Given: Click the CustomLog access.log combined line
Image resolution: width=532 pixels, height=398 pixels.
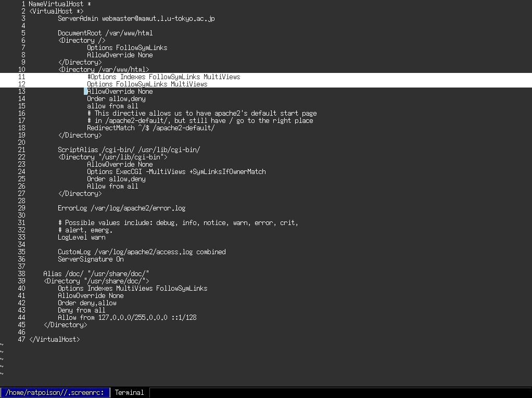Looking at the screenshot, I should 142,252.
